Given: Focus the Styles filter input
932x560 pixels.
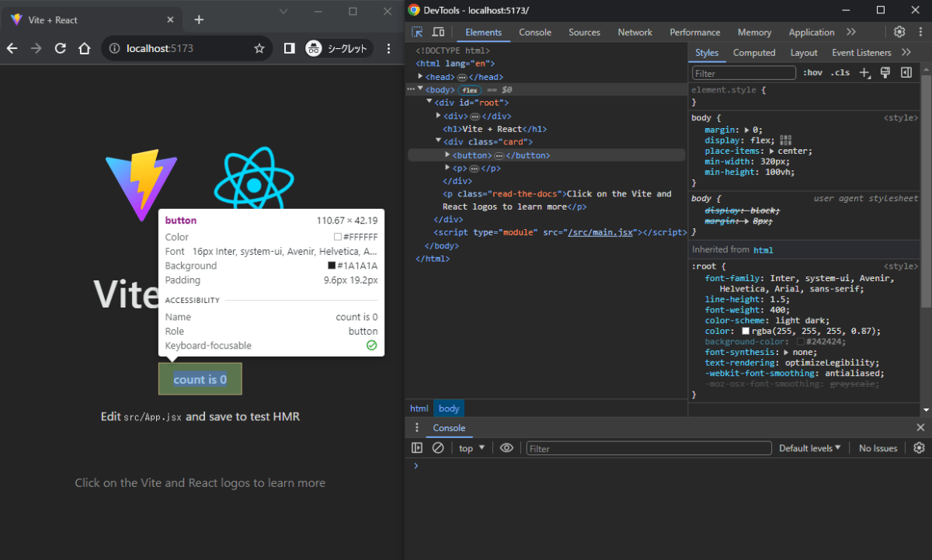Looking at the screenshot, I should coord(744,73).
